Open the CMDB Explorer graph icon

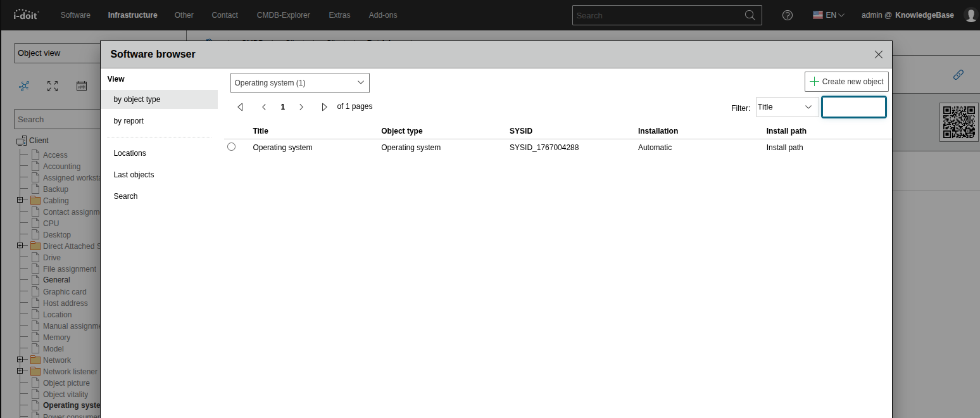(24, 85)
